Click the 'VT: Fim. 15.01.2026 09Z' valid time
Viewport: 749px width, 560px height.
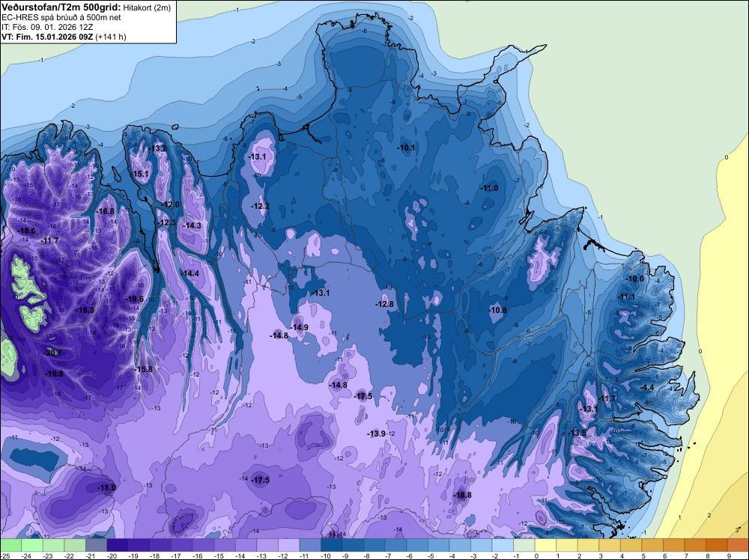click(x=47, y=37)
